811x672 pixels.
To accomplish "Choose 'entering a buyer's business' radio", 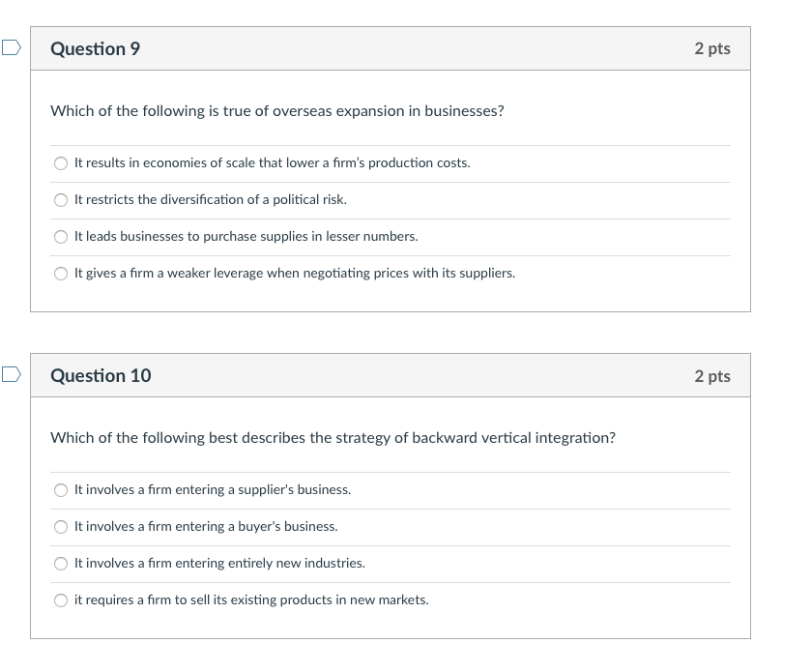I will [x=61, y=527].
